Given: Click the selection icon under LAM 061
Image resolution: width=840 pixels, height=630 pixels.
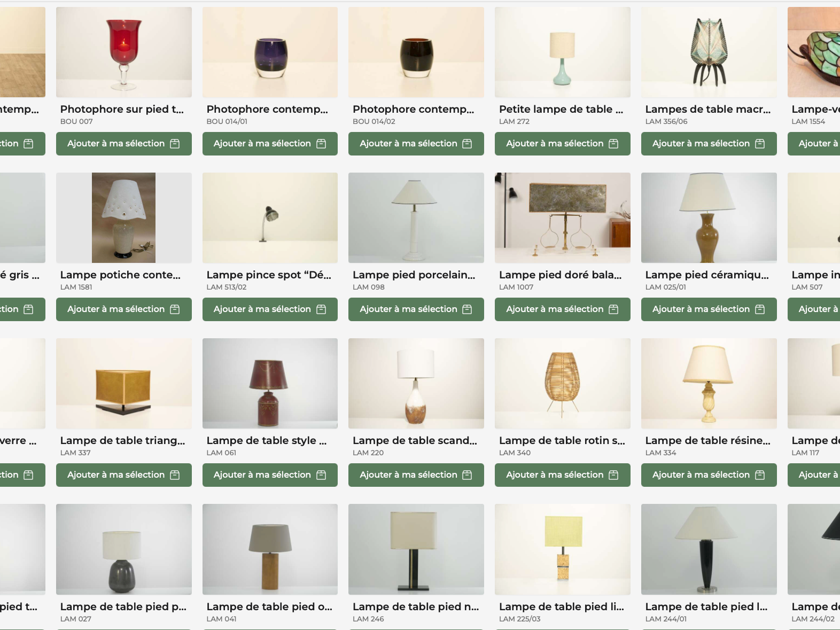Looking at the screenshot, I should tap(321, 475).
